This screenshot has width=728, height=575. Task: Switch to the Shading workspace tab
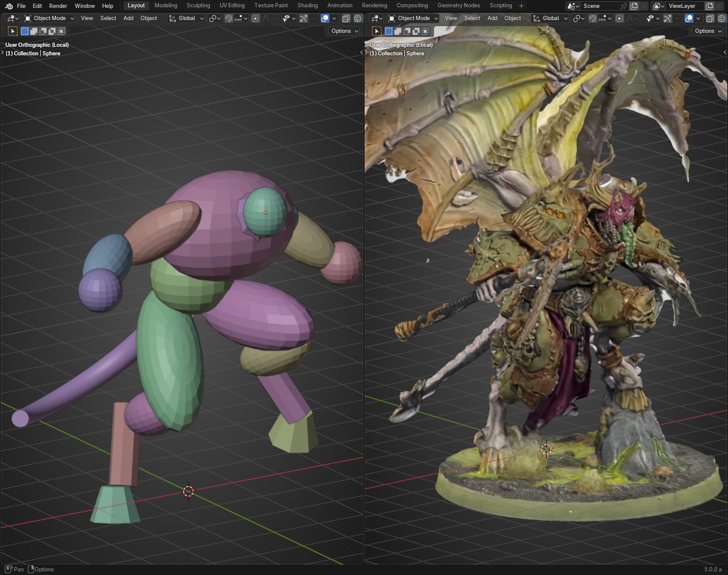coord(307,5)
